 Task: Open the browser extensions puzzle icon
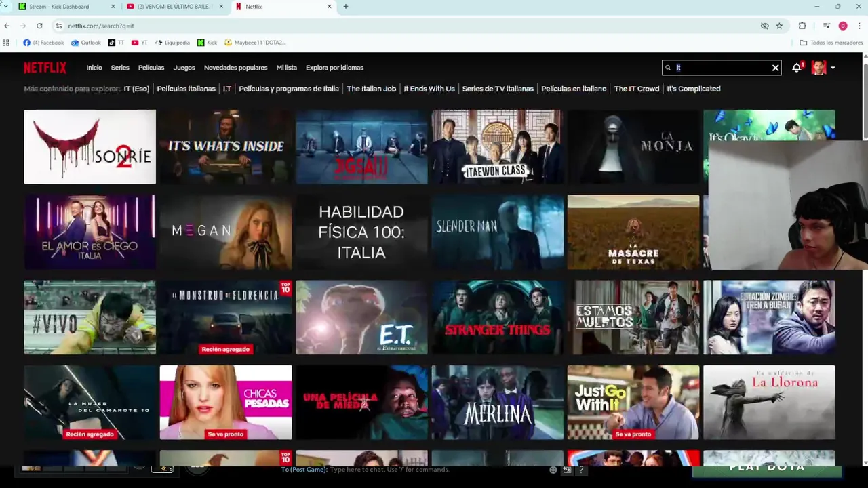[802, 26]
